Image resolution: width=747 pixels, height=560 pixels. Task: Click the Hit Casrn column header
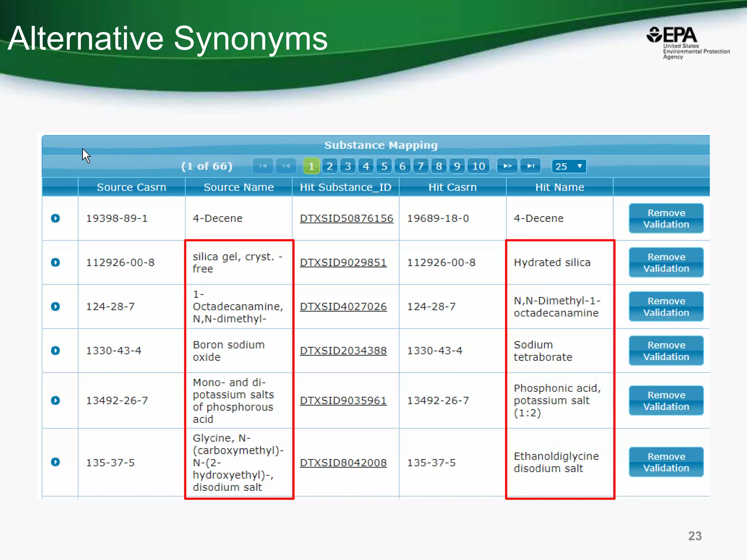click(x=453, y=187)
